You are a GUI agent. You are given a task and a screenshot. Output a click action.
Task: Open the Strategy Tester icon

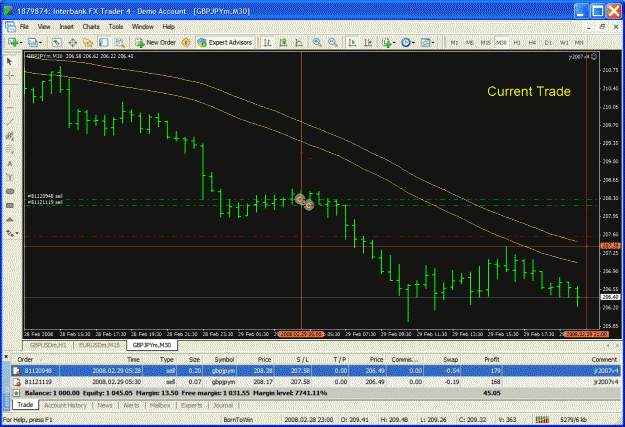tap(119, 42)
